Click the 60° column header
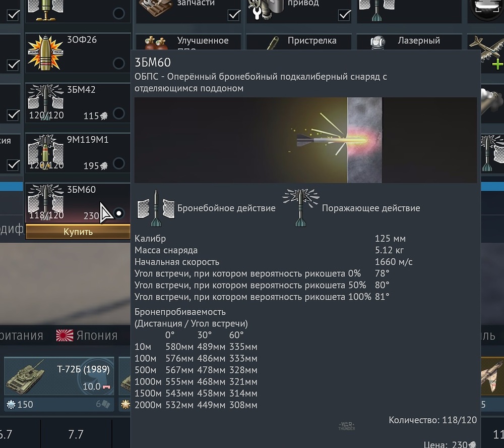The image size is (504, 448). [x=236, y=335]
